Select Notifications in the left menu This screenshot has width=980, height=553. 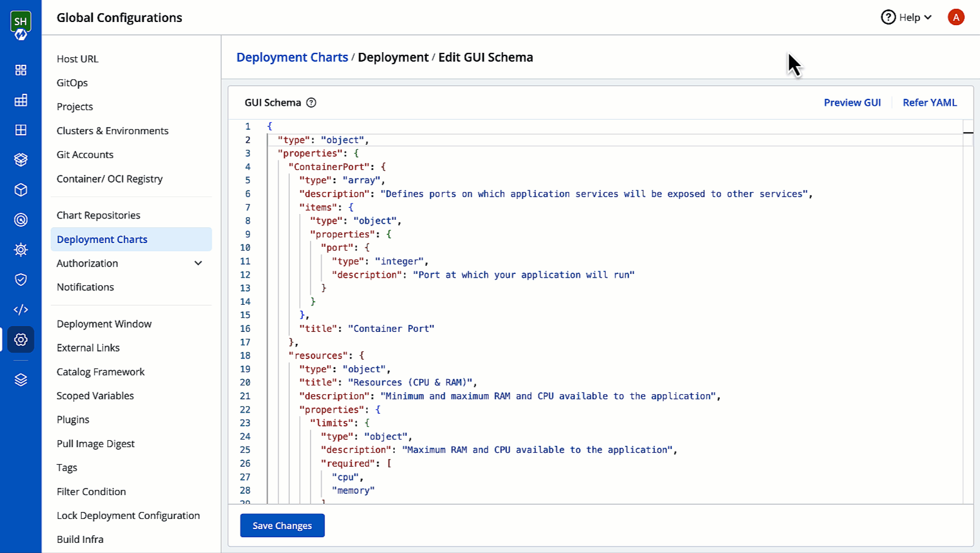point(85,287)
